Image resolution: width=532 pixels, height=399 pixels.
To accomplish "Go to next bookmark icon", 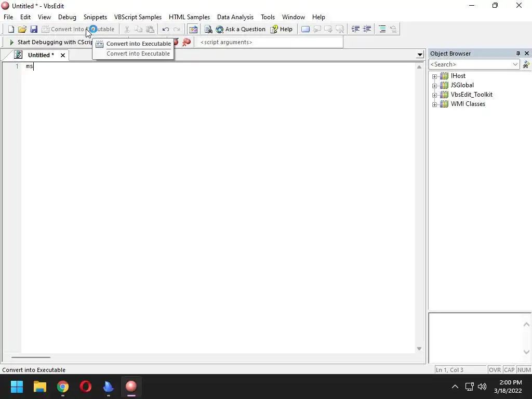I will [328, 29].
